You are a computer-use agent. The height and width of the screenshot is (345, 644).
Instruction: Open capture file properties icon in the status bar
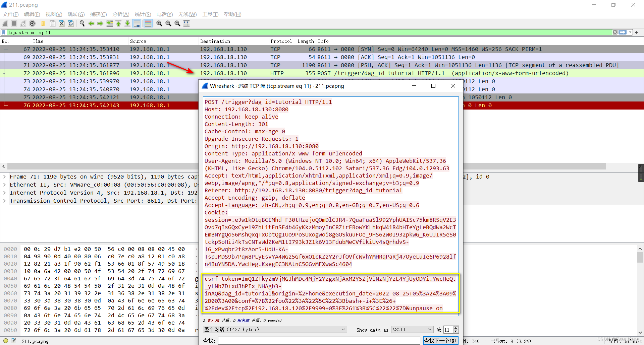coord(14,341)
